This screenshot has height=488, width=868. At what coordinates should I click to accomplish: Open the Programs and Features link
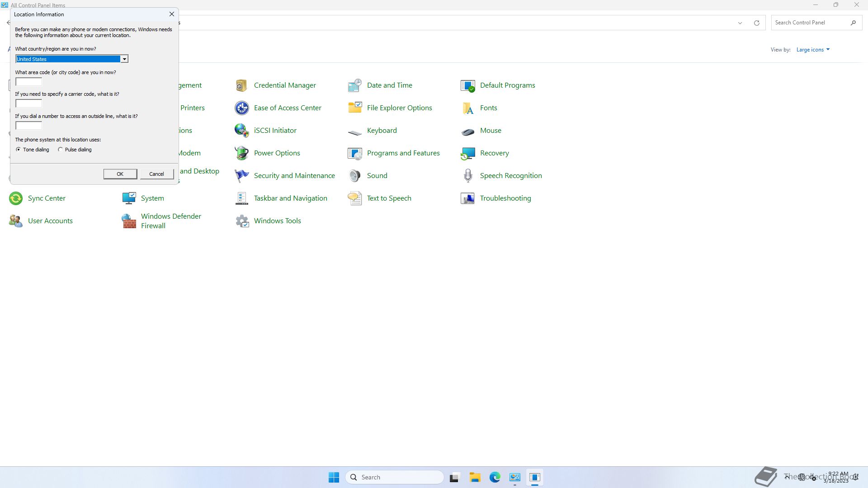[403, 153]
